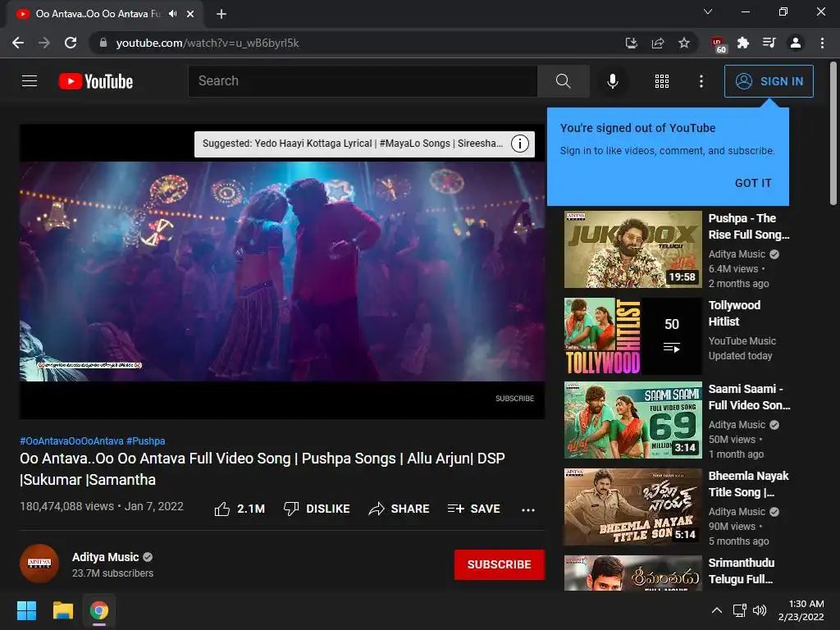Click the #Pushpa hashtag
The image size is (840, 630).
click(x=146, y=441)
